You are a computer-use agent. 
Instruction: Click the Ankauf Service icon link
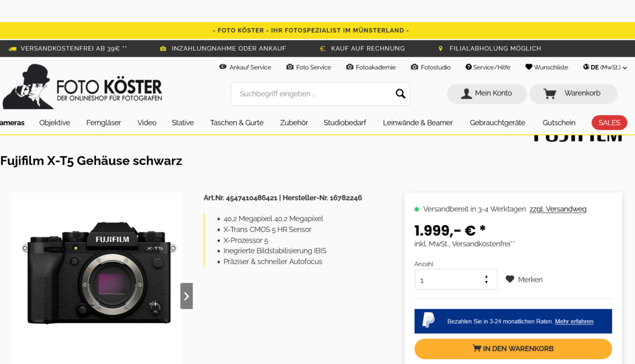[x=245, y=67]
